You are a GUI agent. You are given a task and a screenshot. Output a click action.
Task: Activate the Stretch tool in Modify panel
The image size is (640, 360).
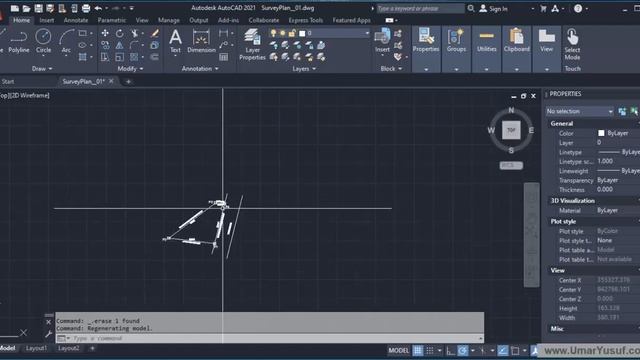(105, 57)
